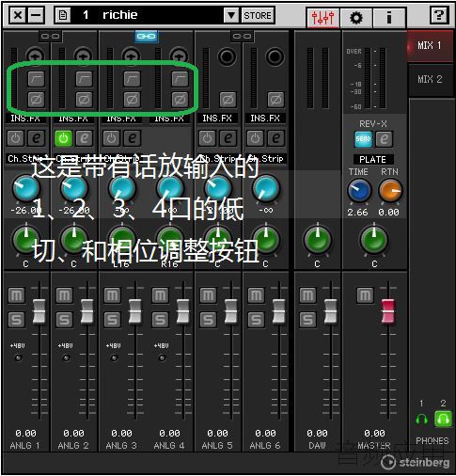Open the effect editor for ANLG 2

click(85, 138)
